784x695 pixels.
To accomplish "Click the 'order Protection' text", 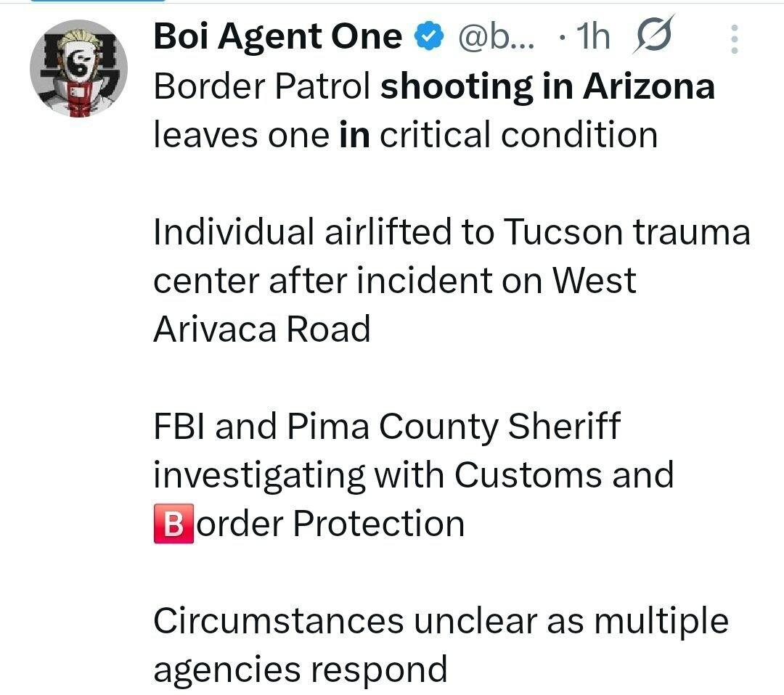I will [331, 524].
